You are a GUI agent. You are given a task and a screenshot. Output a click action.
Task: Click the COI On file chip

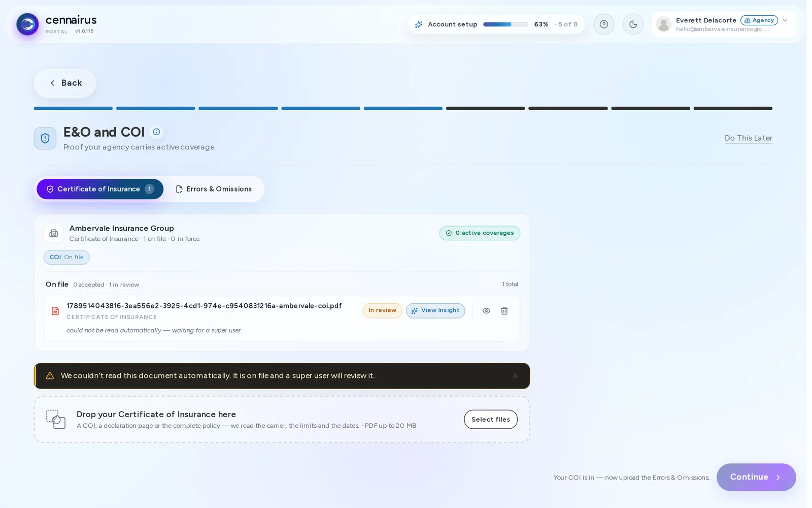coord(66,257)
